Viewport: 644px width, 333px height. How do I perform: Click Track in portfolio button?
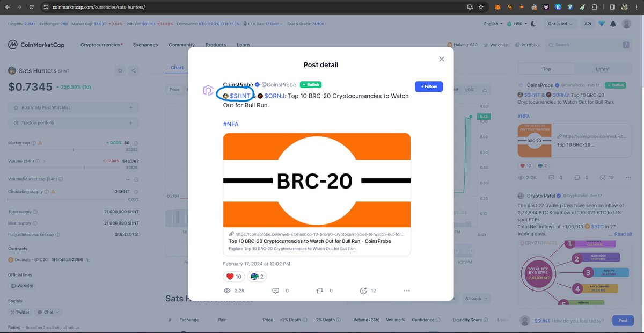(x=73, y=123)
